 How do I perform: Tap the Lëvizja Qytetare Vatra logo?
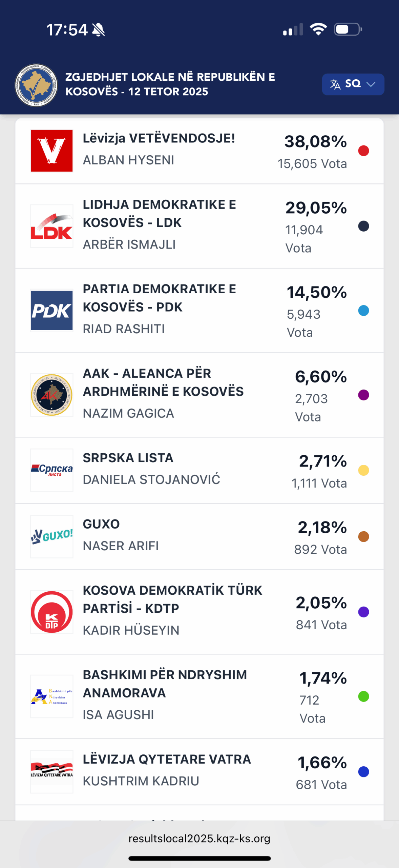coord(51,772)
